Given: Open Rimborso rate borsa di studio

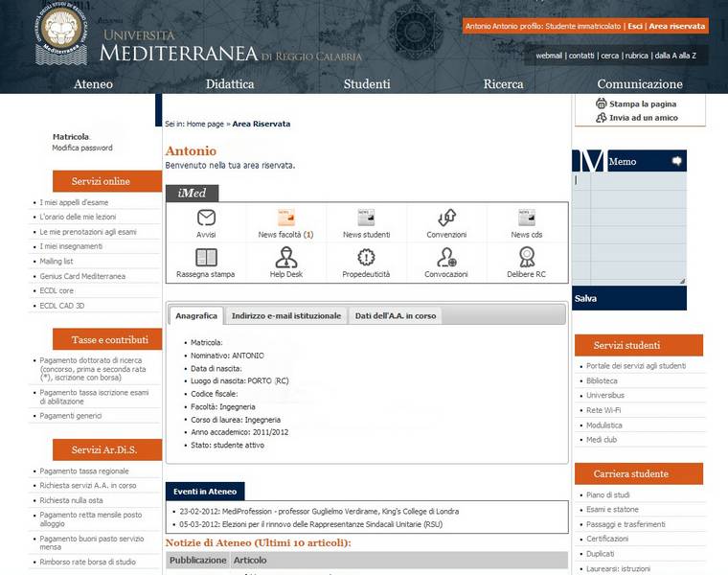Looking at the screenshot, I should tap(88, 562).
